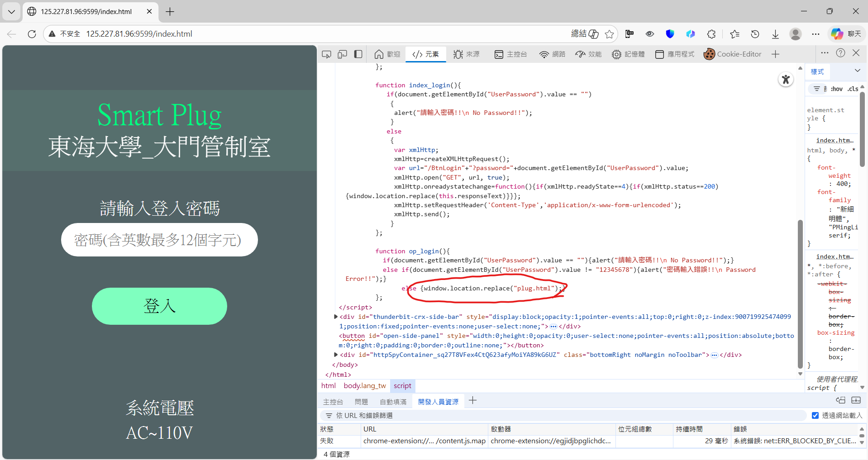Viewport: 868px width, 460px height.
Task: Open the 問題 issues drawer tab
Action: click(361, 402)
